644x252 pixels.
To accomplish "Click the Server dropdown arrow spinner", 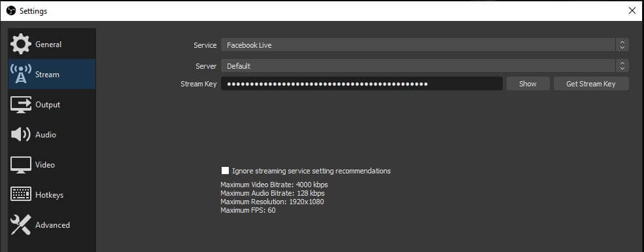I will pyautogui.click(x=622, y=65).
